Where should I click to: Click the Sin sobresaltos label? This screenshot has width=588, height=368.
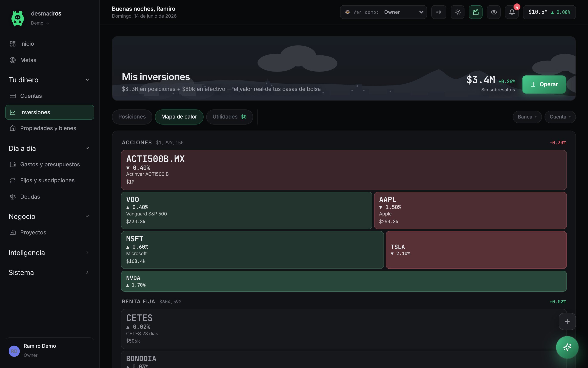pos(498,90)
